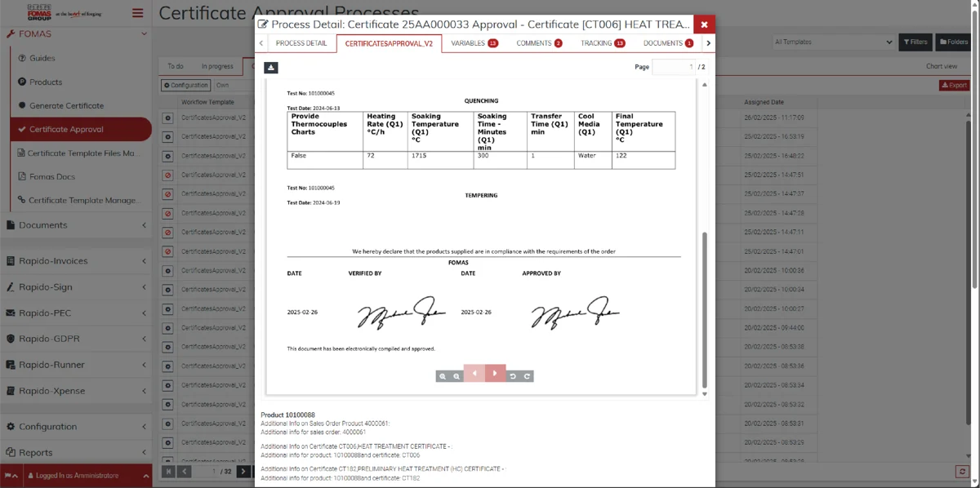The image size is (980, 488).
Task: Open the Folders button
Action: point(953,42)
